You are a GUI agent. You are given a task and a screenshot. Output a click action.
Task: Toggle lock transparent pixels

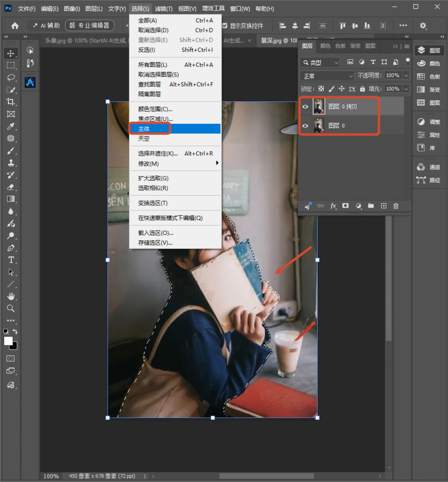pos(321,89)
